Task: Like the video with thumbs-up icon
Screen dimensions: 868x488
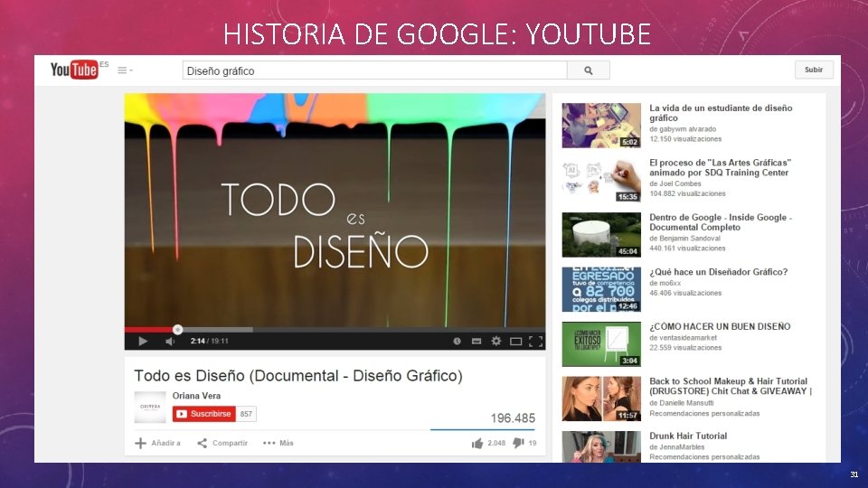Action: tap(477, 443)
